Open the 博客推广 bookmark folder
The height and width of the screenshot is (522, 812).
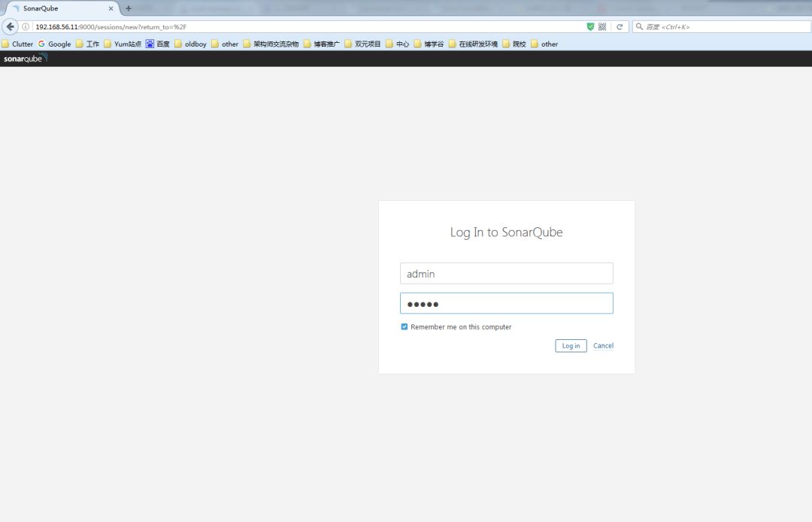coord(322,44)
